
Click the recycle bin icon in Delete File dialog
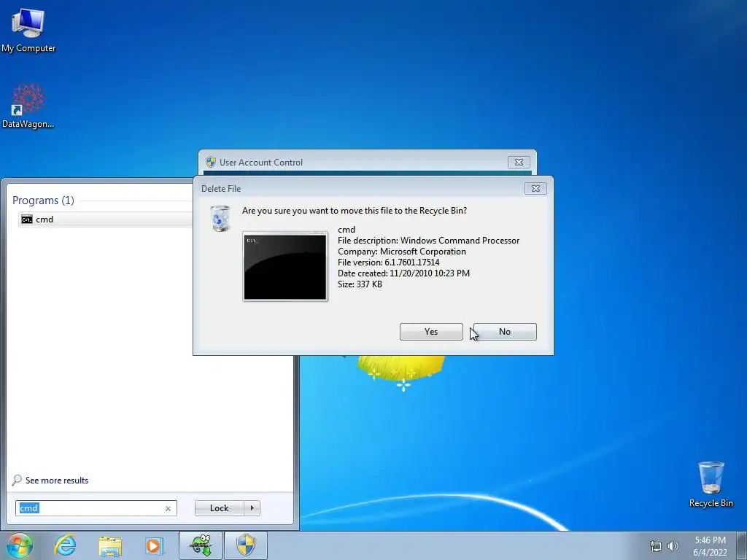pos(220,219)
